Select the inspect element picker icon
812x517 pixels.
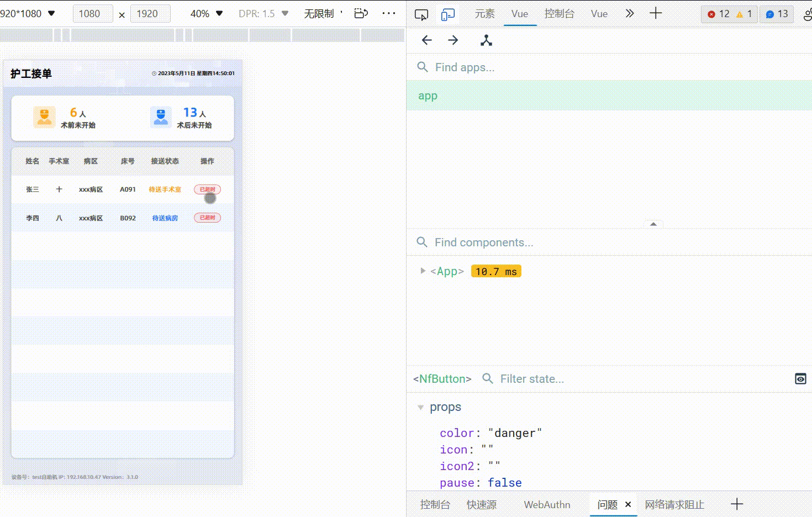[421, 14]
